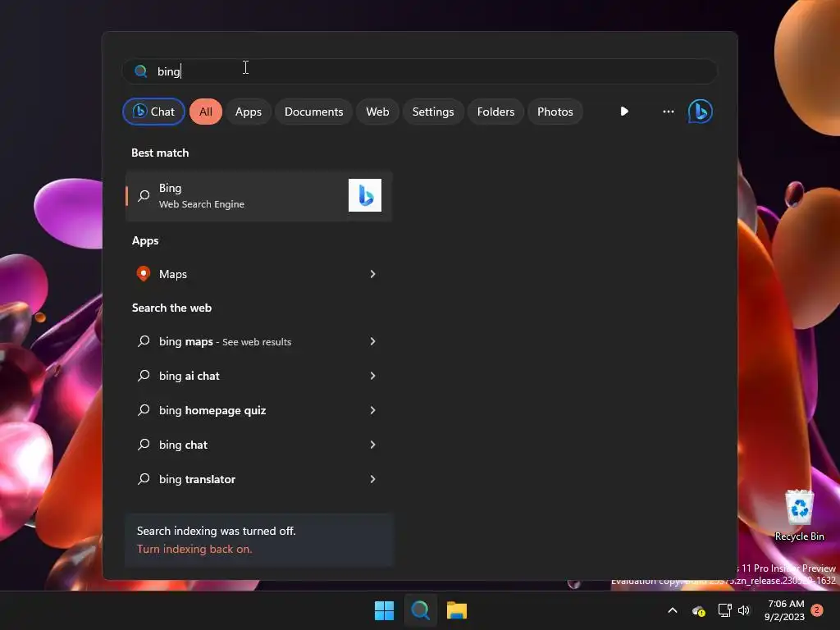Viewport: 840px width, 630px height.
Task: Click the Maps pin icon
Action: [x=143, y=274]
